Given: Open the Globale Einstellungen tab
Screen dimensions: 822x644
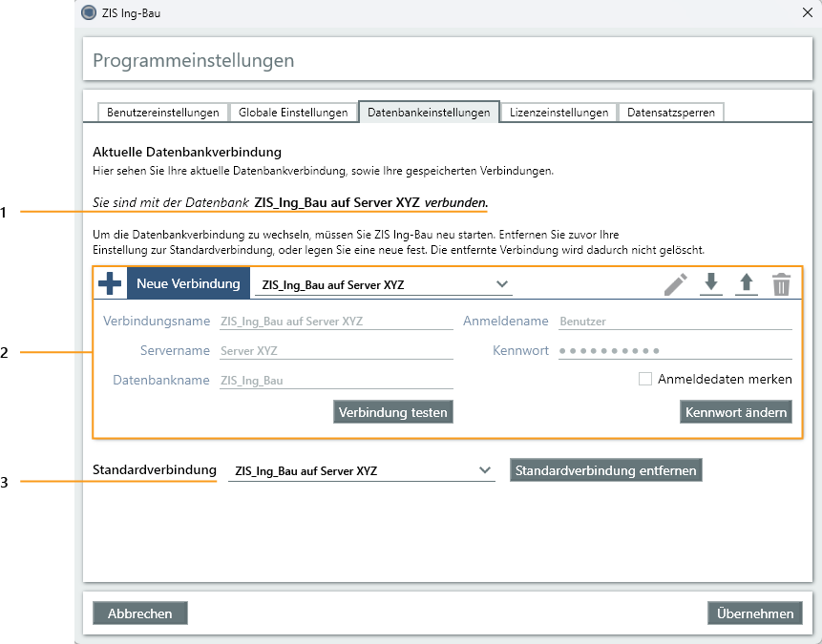Looking at the screenshot, I should tap(293, 113).
